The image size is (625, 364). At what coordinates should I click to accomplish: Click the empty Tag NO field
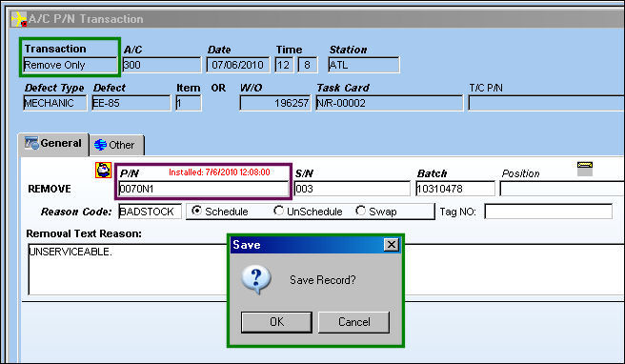(x=549, y=212)
